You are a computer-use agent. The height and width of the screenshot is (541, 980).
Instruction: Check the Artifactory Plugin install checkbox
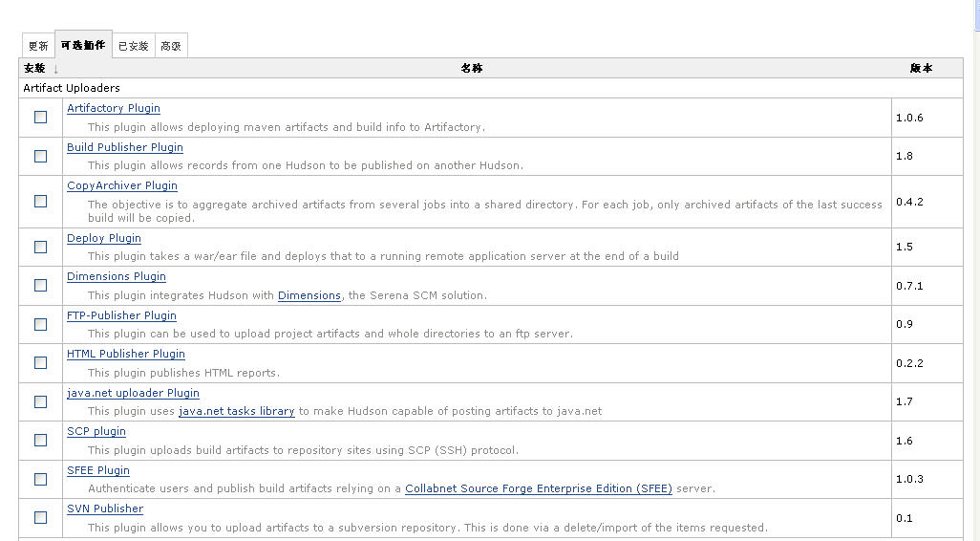[x=41, y=117]
